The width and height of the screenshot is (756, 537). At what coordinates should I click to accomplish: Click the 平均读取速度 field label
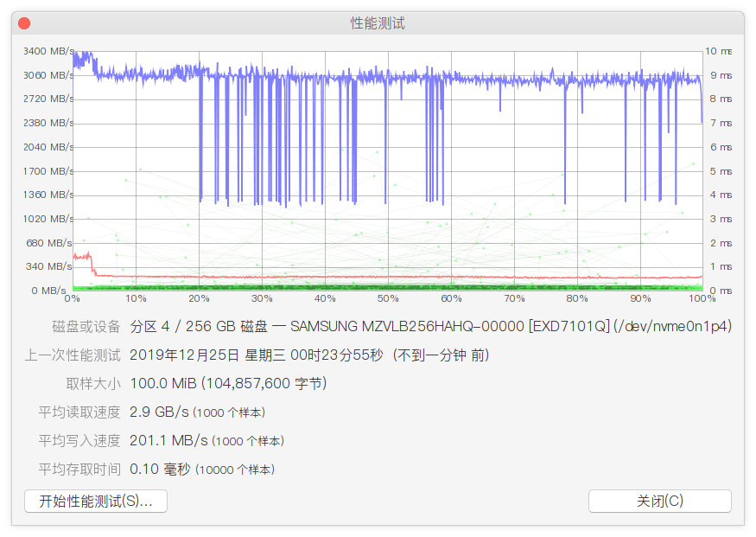coord(79,412)
